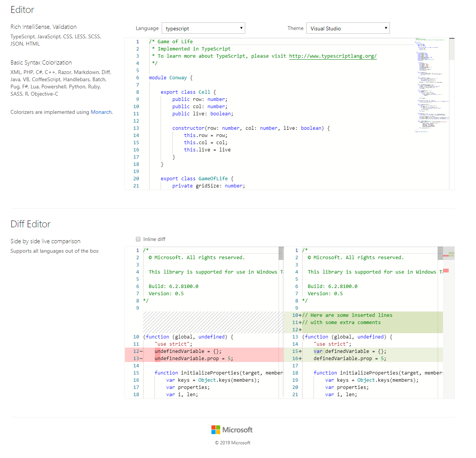Click the scrollbar of the modified diff pane
Image resolution: width=476 pixels, height=458 pixels.
click(x=440, y=253)
